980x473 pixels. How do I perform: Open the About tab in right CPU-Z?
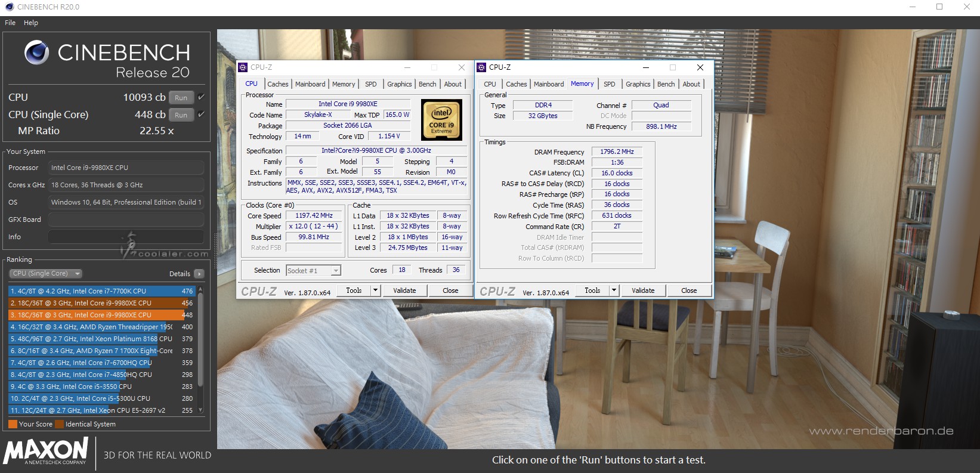[x=691, y=84]
